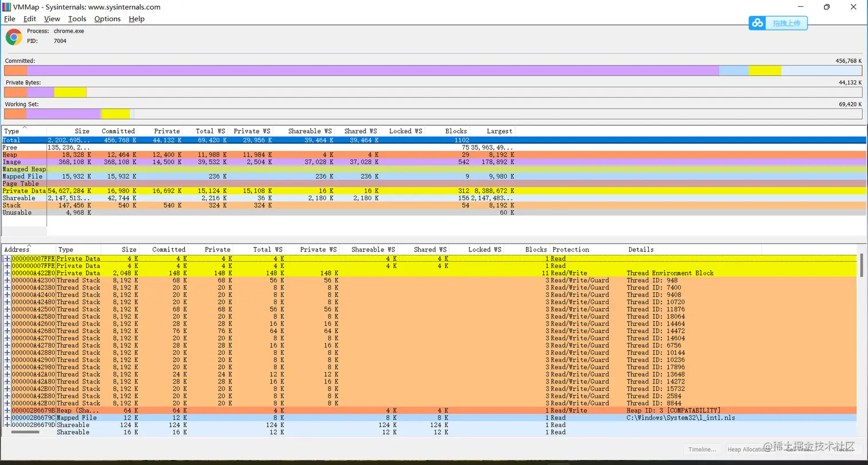Click the address 000000A42B00 cell
The image size is (868, 465).
point(33,389)
